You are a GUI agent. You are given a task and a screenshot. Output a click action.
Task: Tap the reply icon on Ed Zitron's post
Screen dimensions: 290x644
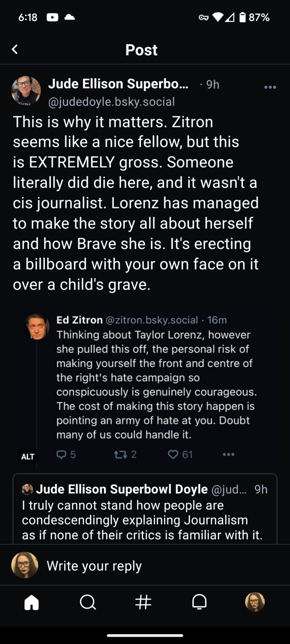click(x=62, y=454)
